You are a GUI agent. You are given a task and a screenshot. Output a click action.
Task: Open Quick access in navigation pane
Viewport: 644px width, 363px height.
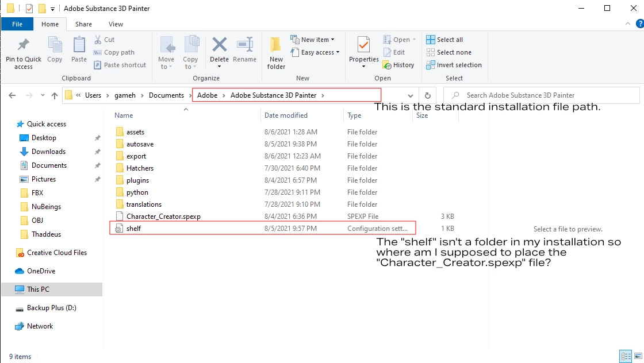tap(47, 124)
